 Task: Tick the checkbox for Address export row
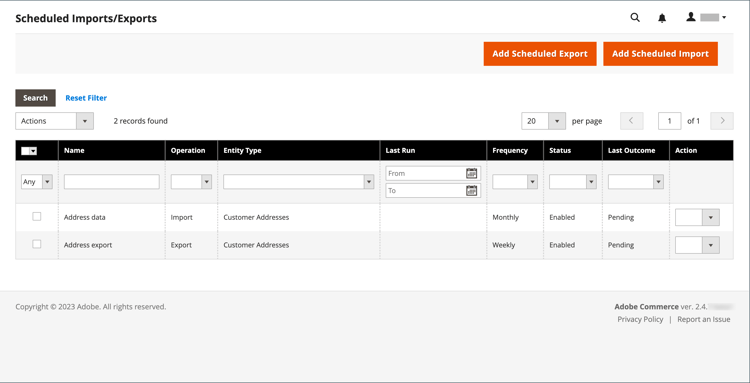point(36,244)
